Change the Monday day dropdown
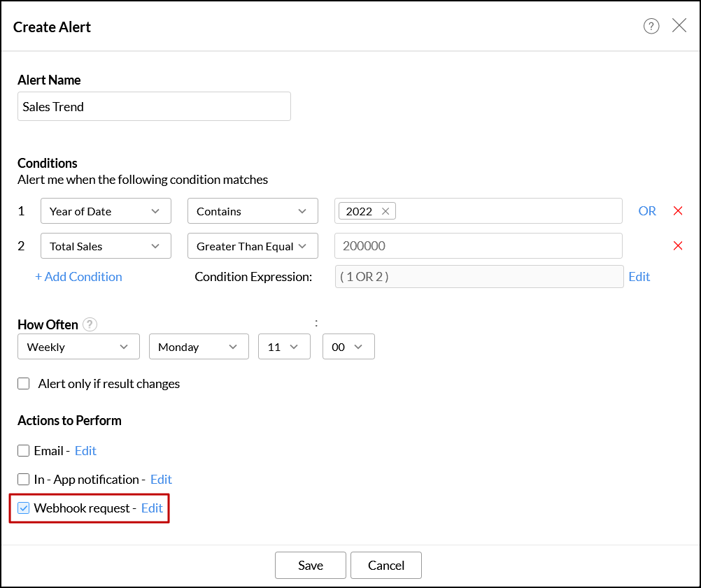The height and width of the screenshot is (588, 701). click(199, 347)
